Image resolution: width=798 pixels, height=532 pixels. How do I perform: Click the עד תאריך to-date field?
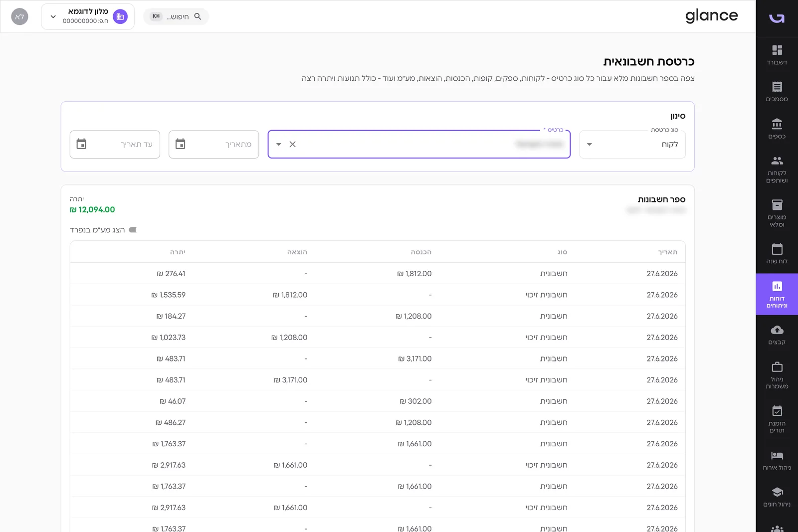[115, 145]
